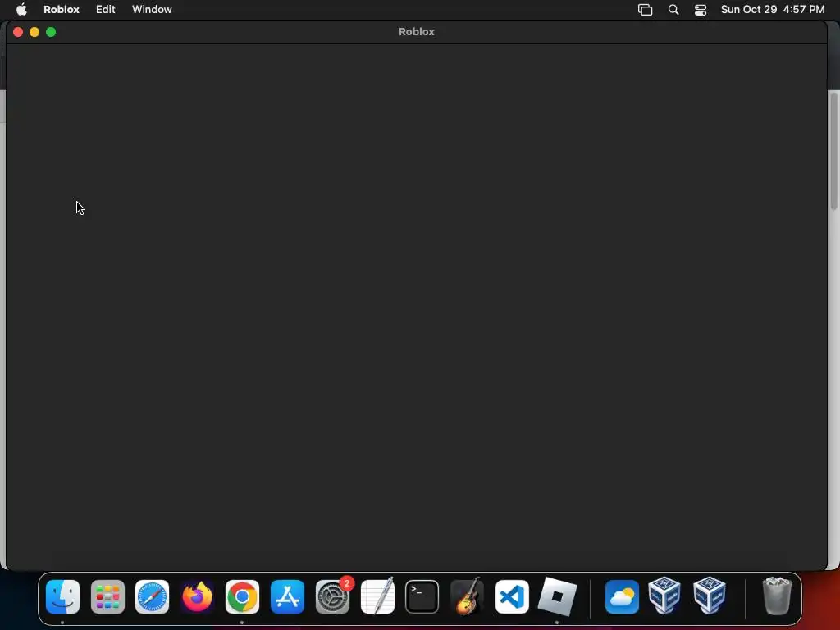Switch to Google Chrome in the Dock

pos(242,596)
